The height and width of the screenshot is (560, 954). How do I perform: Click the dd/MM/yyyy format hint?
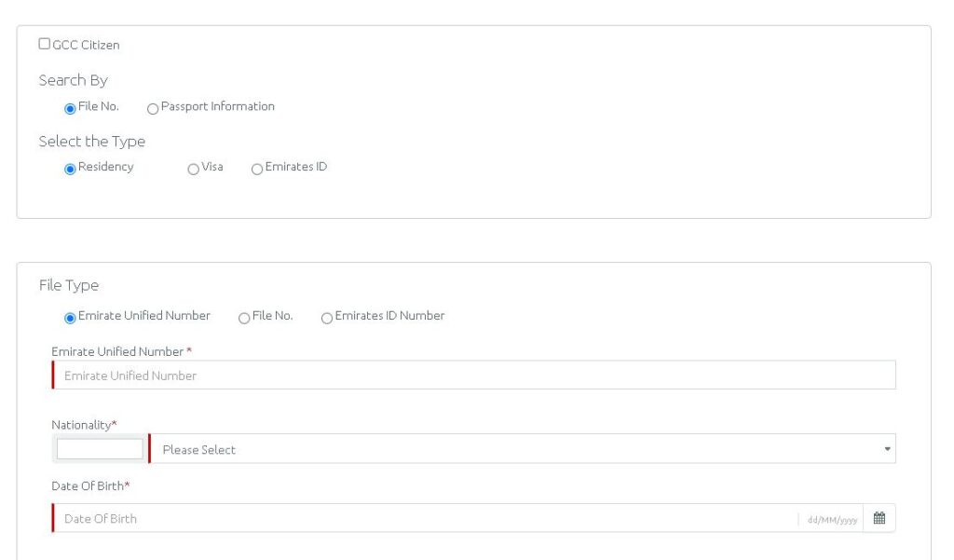pyautogui.click(x=832, y=520)
